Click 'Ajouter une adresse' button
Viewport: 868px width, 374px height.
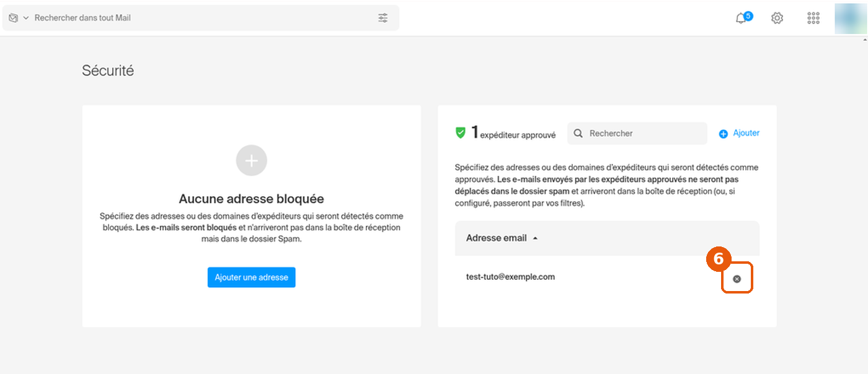252,277
